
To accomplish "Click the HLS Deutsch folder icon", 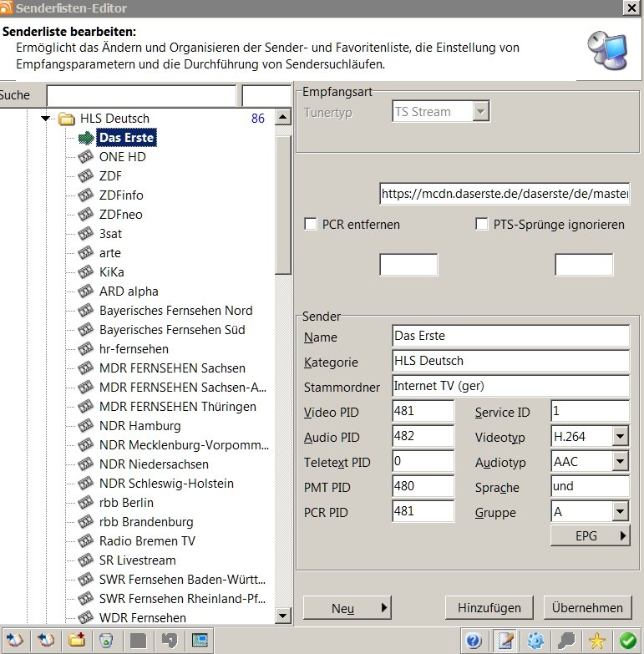I will [x=67, y=119].
